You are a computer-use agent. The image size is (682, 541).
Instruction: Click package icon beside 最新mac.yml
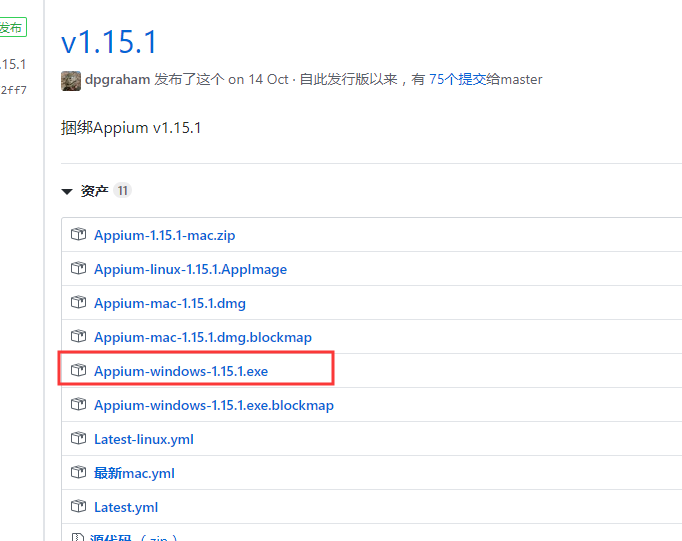(x=78, y=472)
